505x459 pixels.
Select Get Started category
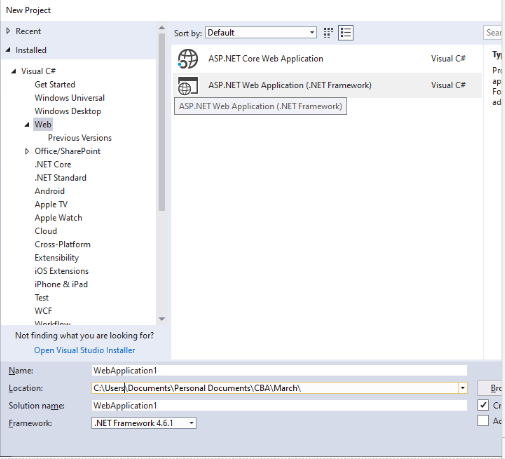coord(55,84)
